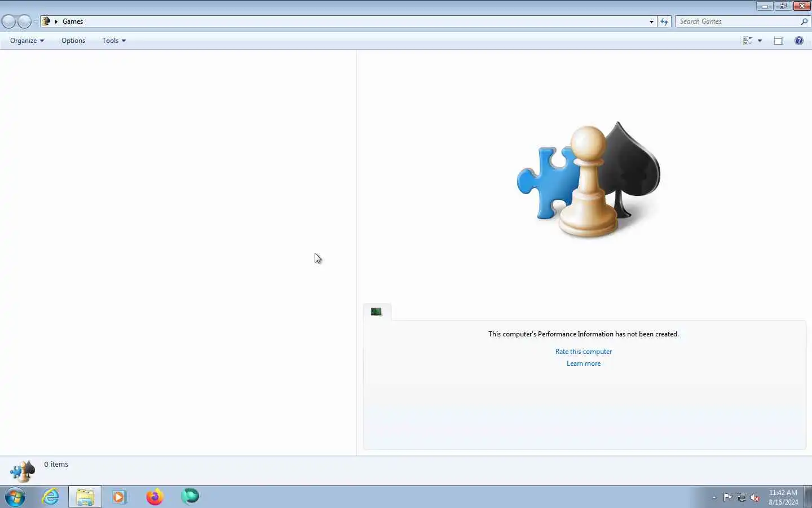The height and width of the screenshot is (508, 812).
Task: Open the Windows Start menu
Action: tap(15, 497)
